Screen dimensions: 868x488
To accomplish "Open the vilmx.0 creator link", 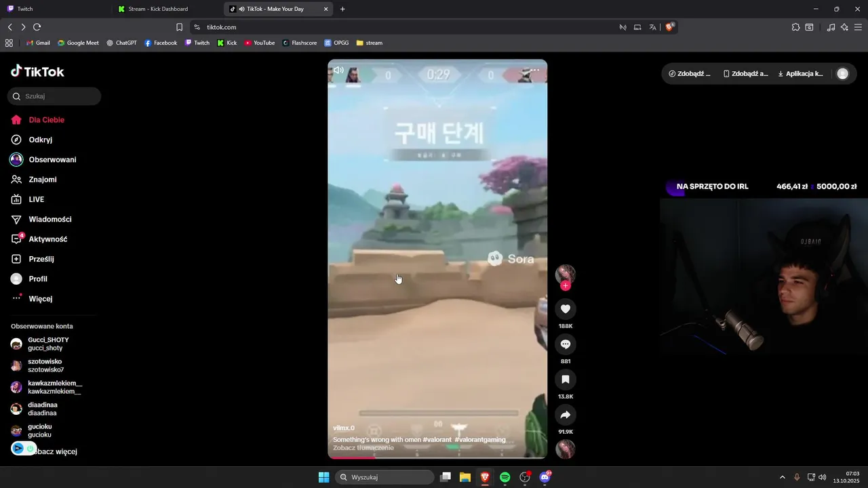I will [344, 428].
